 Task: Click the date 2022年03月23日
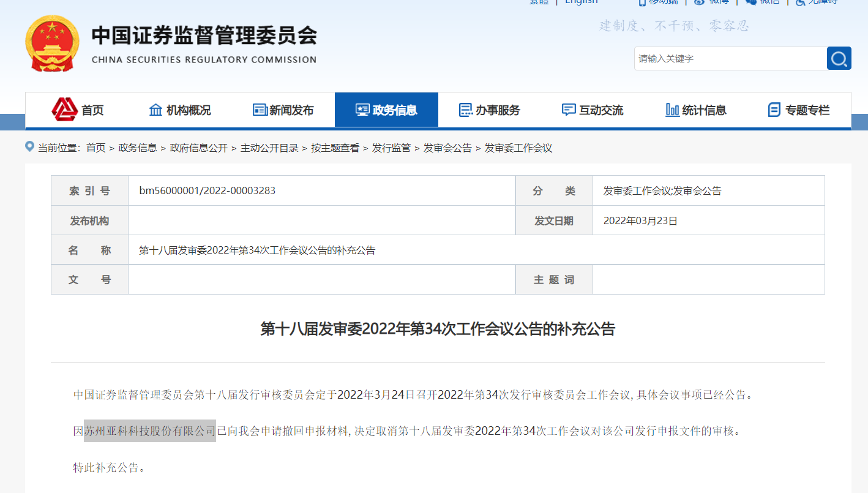[x=641, y=220]
